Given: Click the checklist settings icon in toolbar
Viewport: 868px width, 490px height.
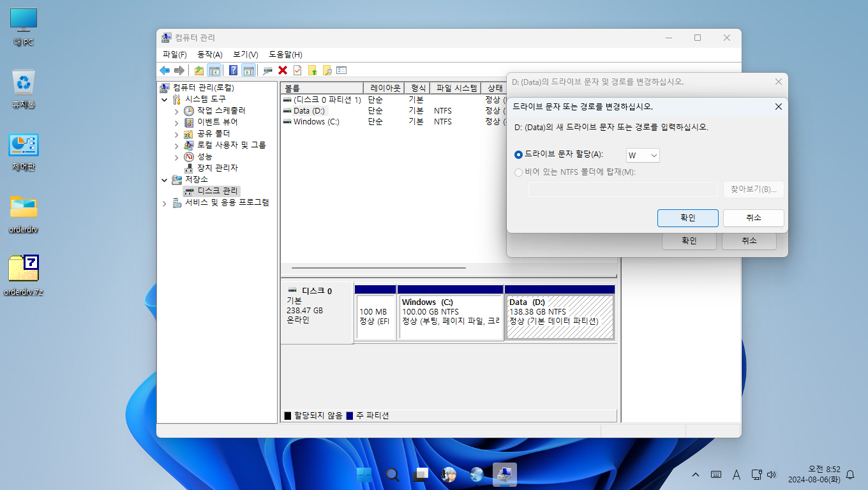Looking at the screenshot, I should (341, 70).
